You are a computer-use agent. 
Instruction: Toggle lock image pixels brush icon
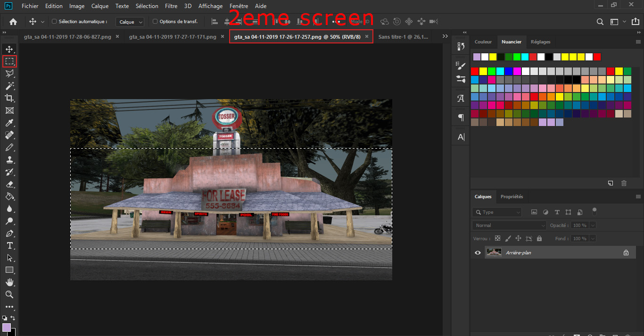pyautogui.click(x=508, y=239)
